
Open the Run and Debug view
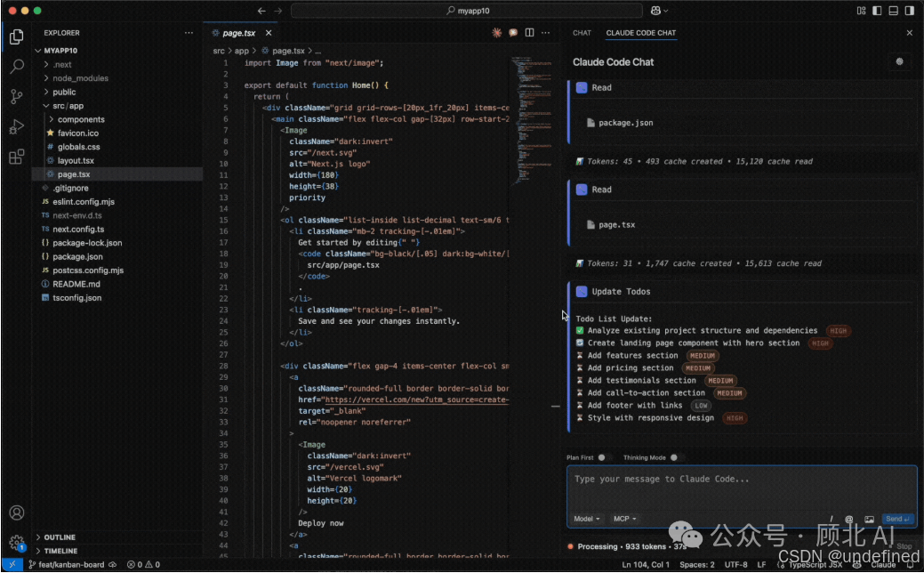pos(17,126)
